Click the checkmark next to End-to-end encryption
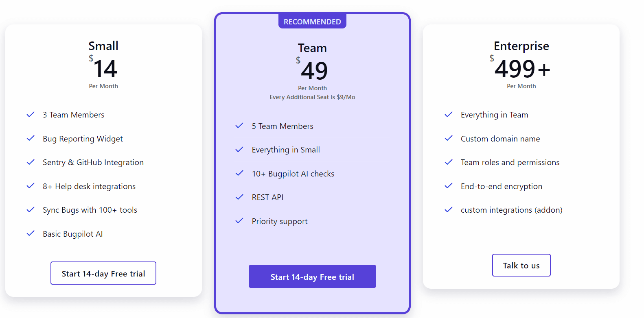This screenshot has width=644, height=318. [449, 186]
